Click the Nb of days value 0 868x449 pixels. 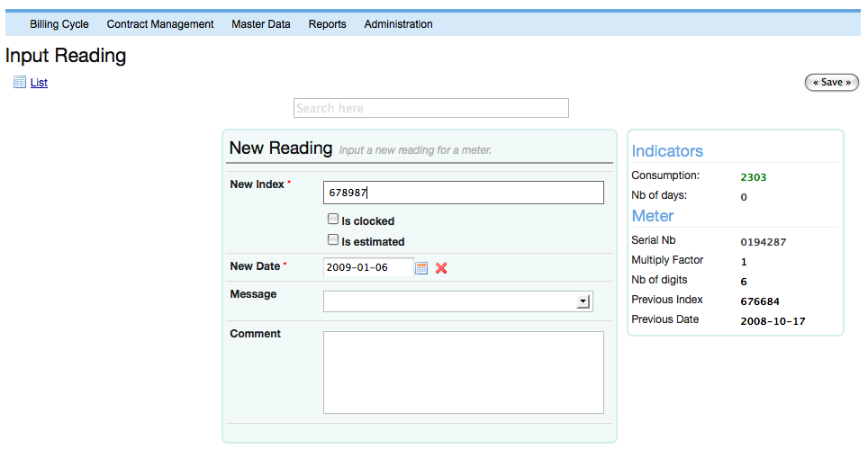pyautogui.click(x=744, y=197)
